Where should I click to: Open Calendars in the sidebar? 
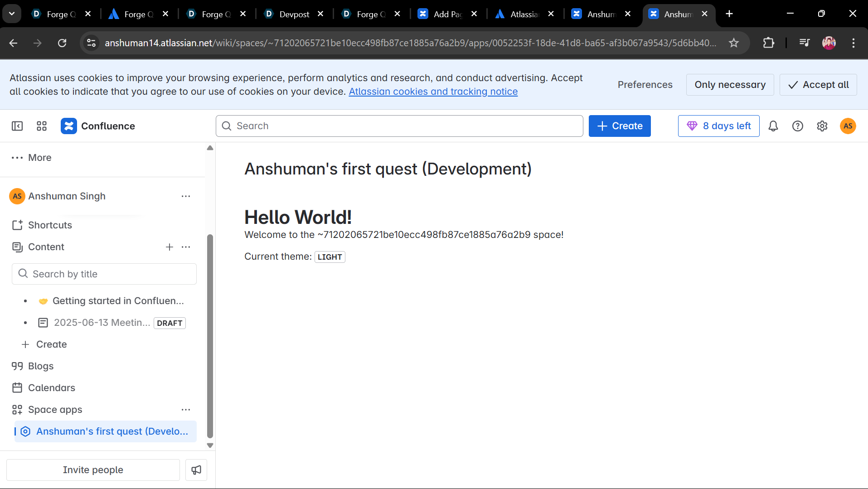click(52, 388)
